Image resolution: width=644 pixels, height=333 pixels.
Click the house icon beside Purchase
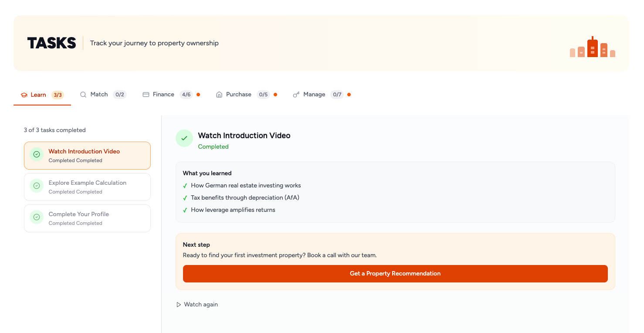tap(219, 95)
